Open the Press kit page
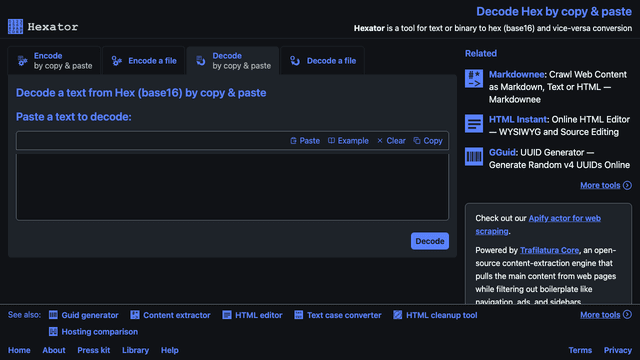 click(93, 350)
